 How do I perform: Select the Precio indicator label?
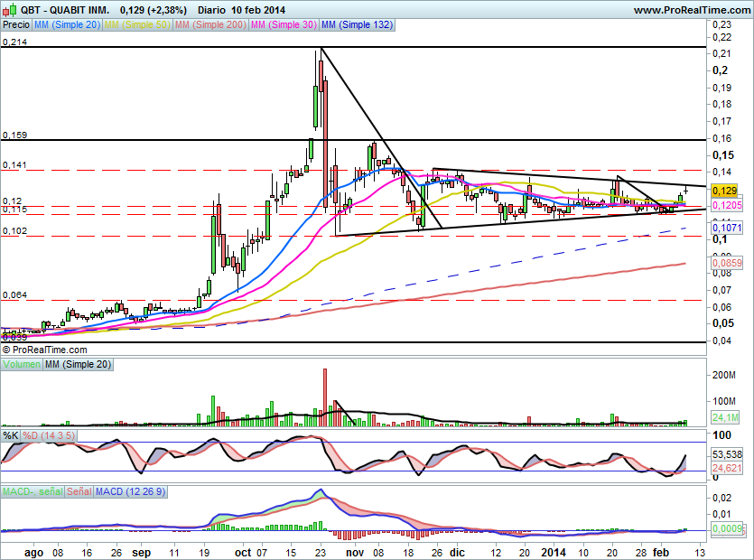pyautogui.click(x=16, y=24)
